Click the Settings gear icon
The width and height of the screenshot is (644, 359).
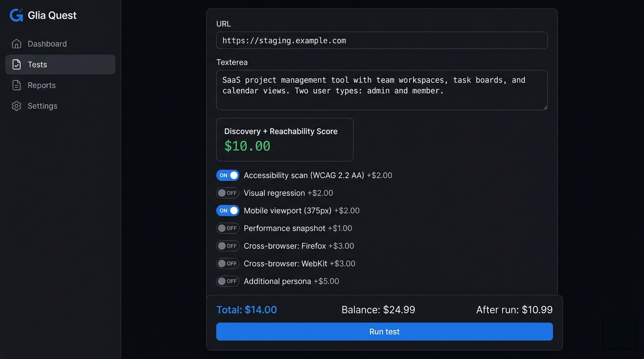(x=16, y=106)
